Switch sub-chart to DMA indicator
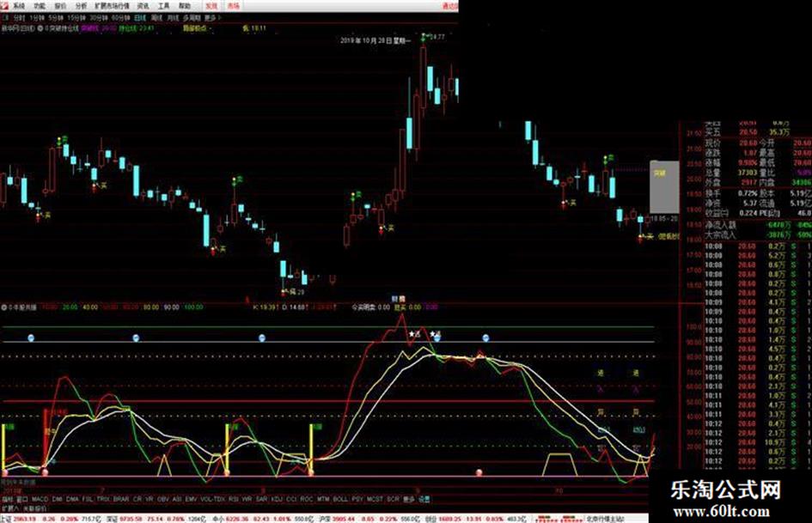This screenshot has width=812, height=523. click(x=72, y=499)
